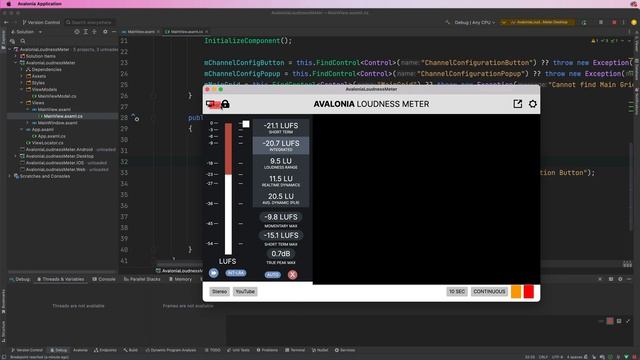This screenshot has height=360, width=640.
Task: Open the Parallel Stacks debug tab
Action: (142, 279)
